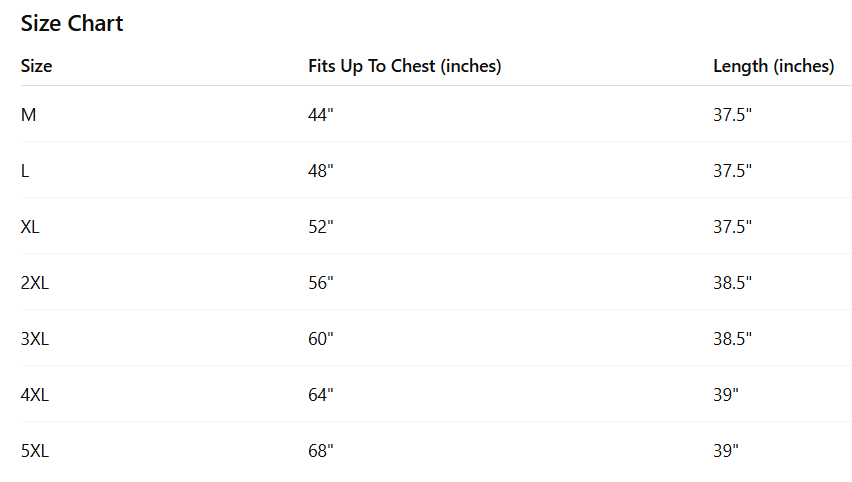Click the 52" chest value
This screenshot has height=482, width=852.
[321, 227]
